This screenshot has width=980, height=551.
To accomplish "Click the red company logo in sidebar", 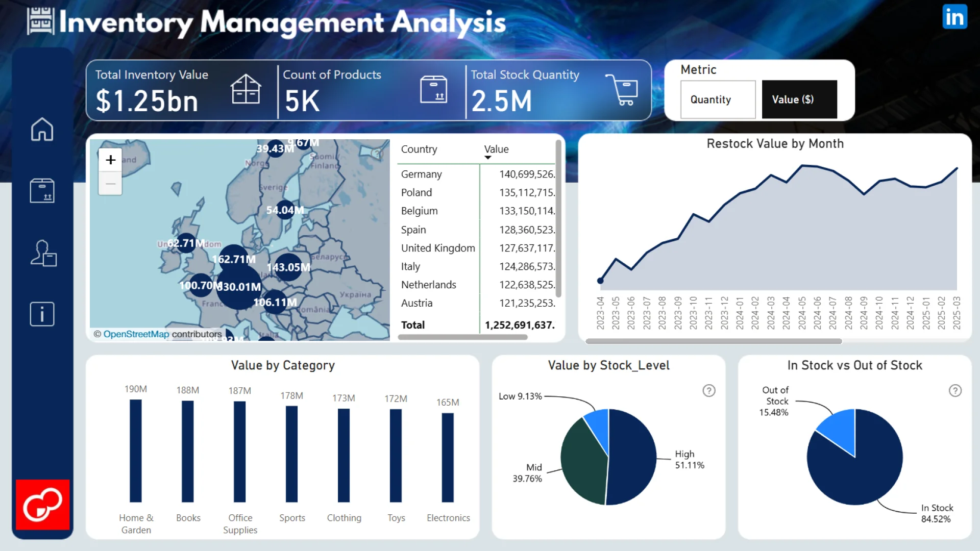I will click(x=43, y=505).
